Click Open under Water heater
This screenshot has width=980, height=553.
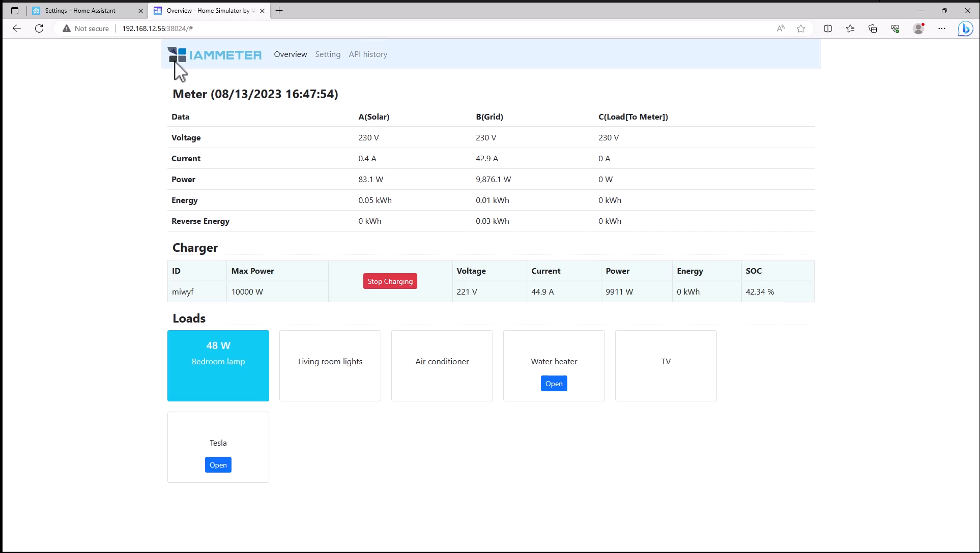tap(554, 384)
